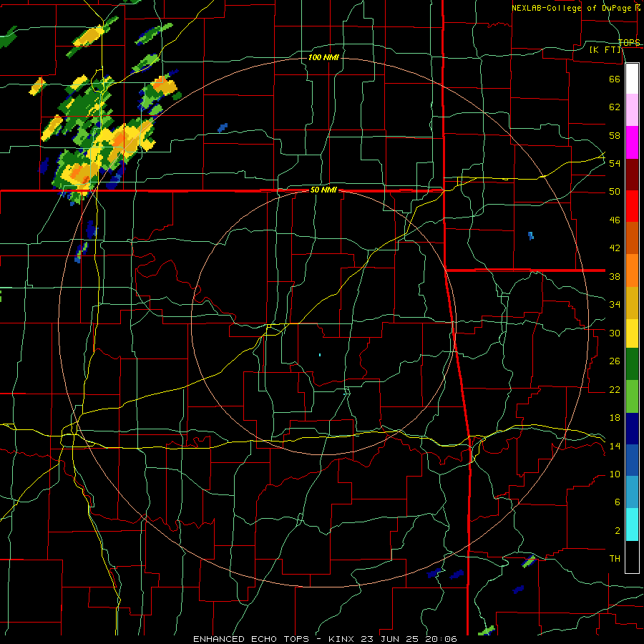Image resolution: width=644 pixels, height=644 pixels.
Task: Click the K FT units label
Action: (x=605, y=50)
